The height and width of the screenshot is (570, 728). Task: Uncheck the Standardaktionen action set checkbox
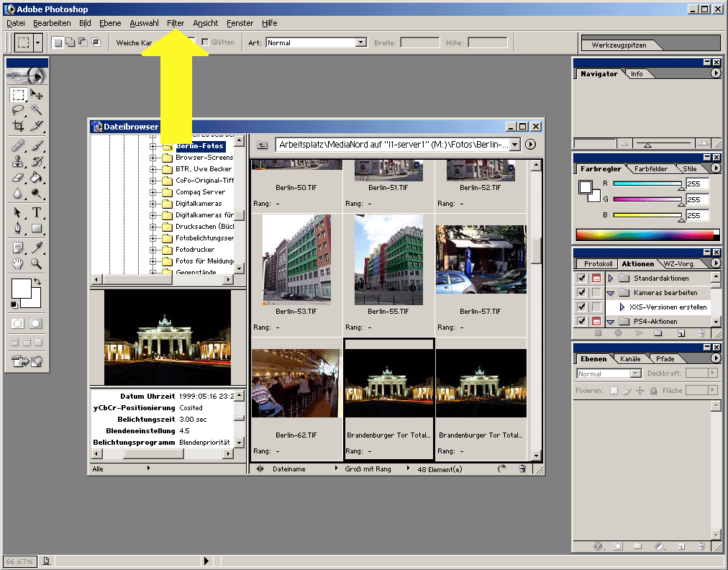pyautogui.click(x=581, y=279)
